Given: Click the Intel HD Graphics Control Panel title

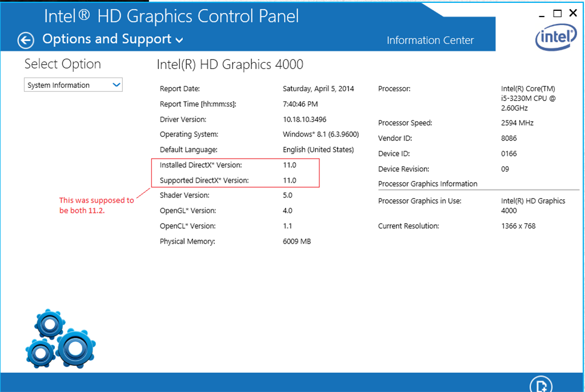Looking at the screenshot, I should point(171,17).
